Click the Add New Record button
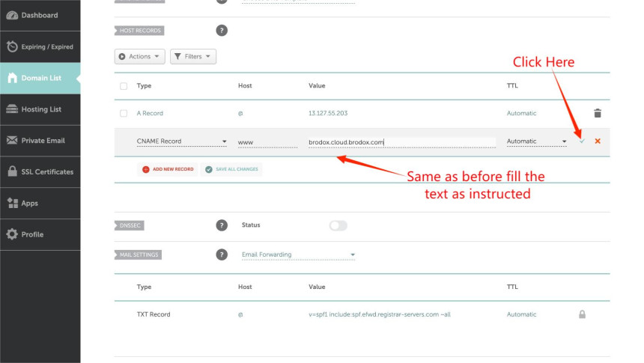 (x=168, y=169)
